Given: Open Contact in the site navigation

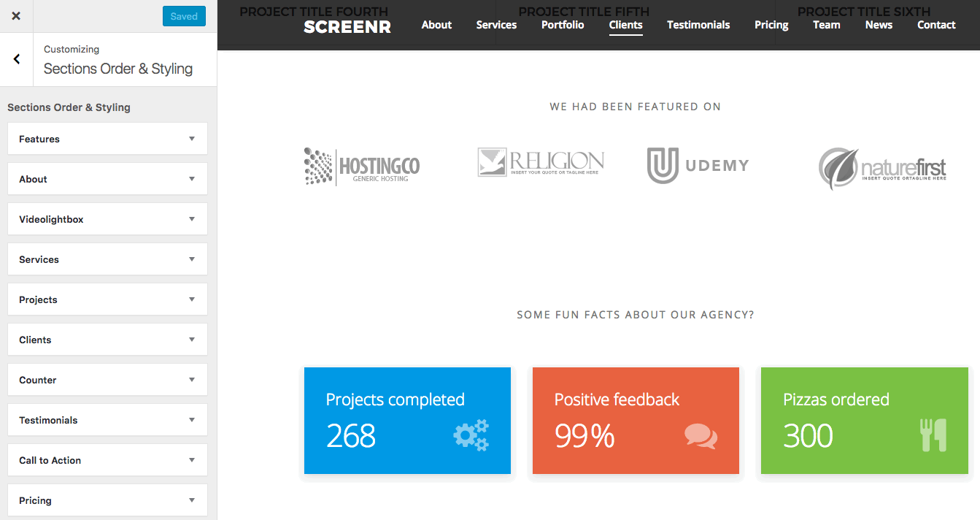Looking at the screenshot, I should (936, 25).
